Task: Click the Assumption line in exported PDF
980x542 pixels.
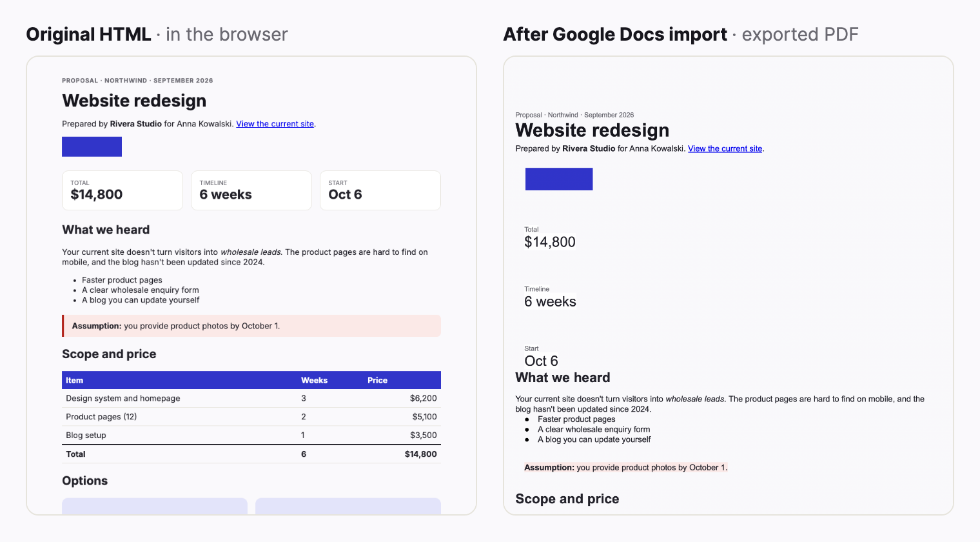Action: [626, 467]
